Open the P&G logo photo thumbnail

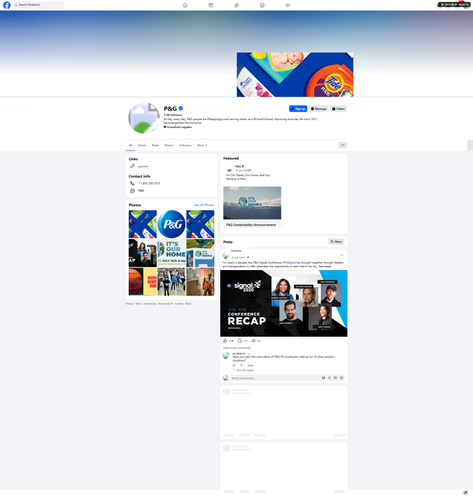(x=171, y=224)
